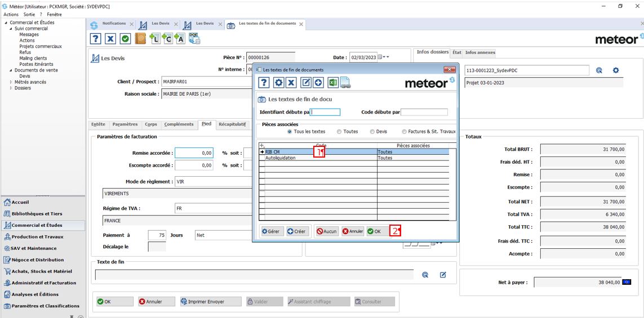
Task: Click the Remise accordée amount field
Action: (x=195, y=153)
